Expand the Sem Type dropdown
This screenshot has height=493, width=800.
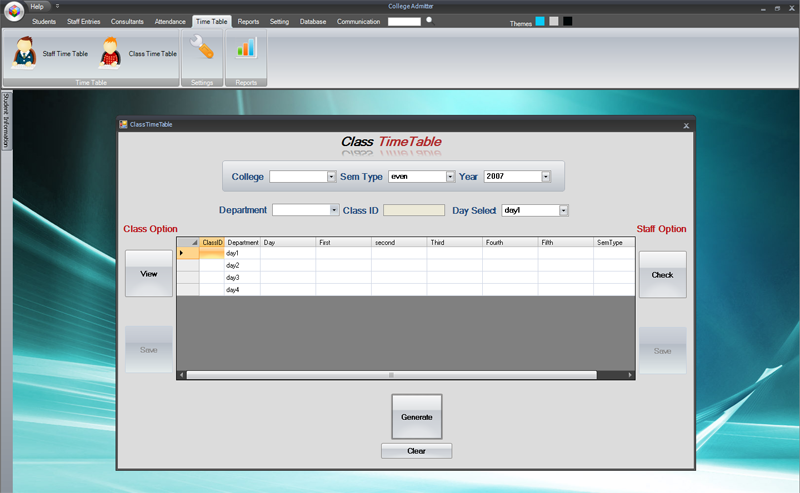[x=450, y=177]
